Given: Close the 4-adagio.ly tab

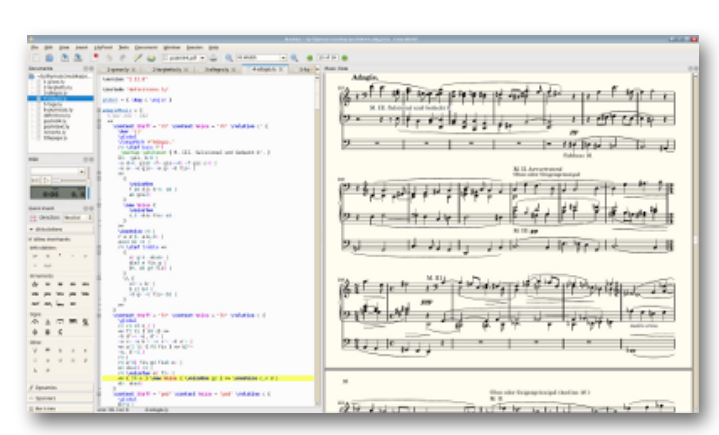Looking at the screenshot, I should click(x=281, y=69).
